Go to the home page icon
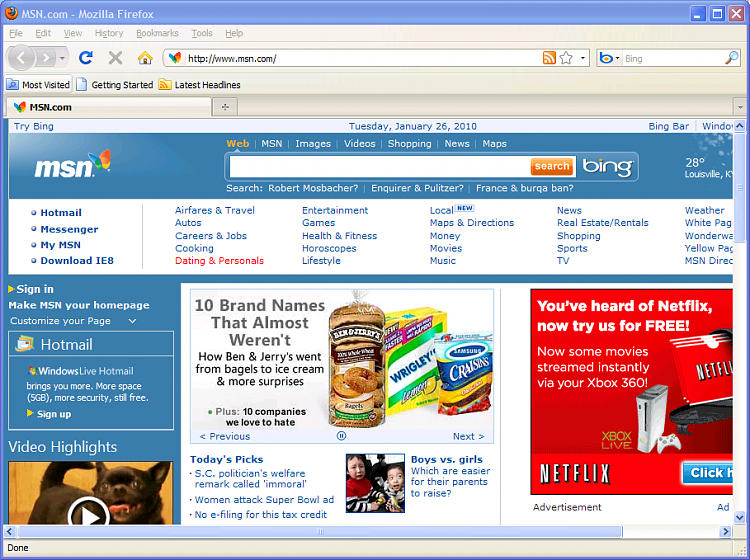 tap(145, 58)
